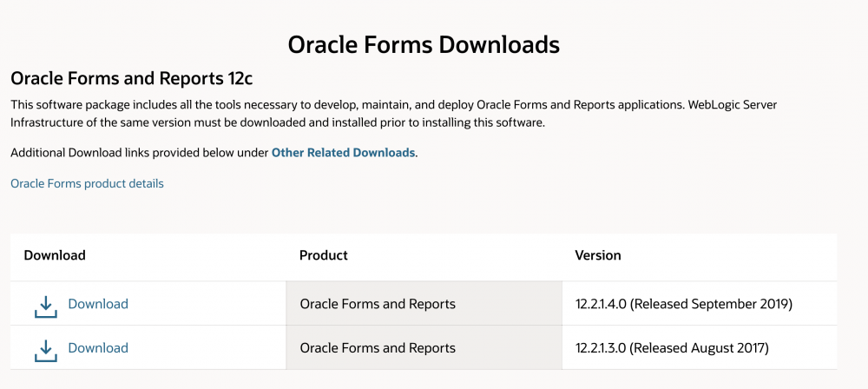Screen dimensions: 868x389
Task: Click the download arrow icon for version 12.2.1.3.0
Action: coord(46,349)
